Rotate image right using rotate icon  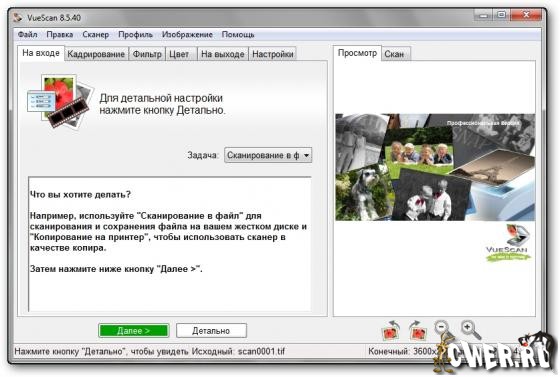(x=418, y=330)
